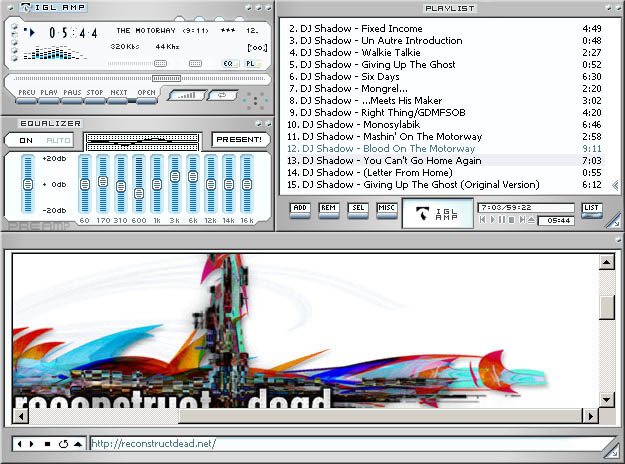This screenshot has height=464, width=625.
Task: Click the 1k band slider knob
Action: tap(157, 185)
